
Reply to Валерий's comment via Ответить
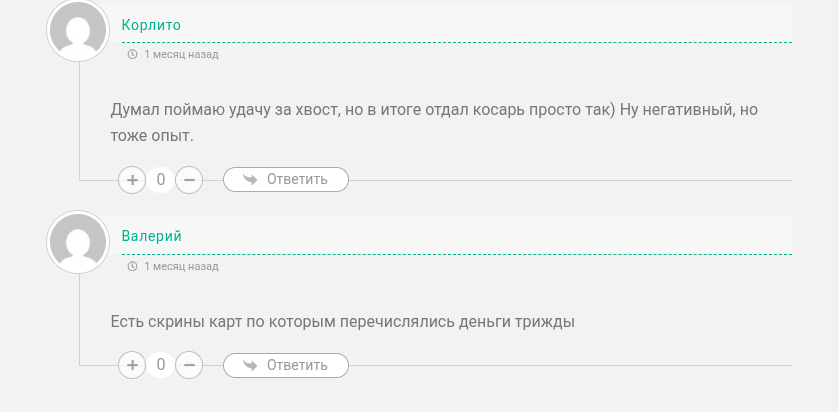coord(285,365)
